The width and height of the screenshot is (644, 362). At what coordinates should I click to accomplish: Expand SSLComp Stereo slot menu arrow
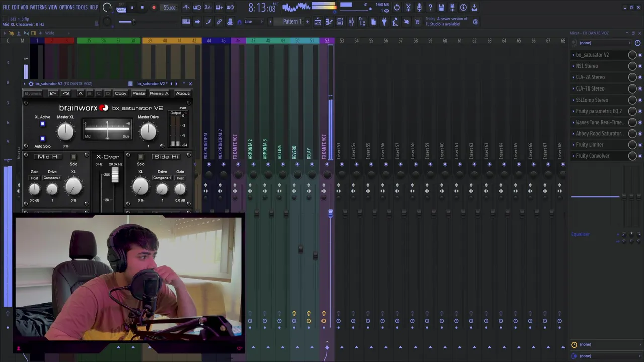click(573, 100)
